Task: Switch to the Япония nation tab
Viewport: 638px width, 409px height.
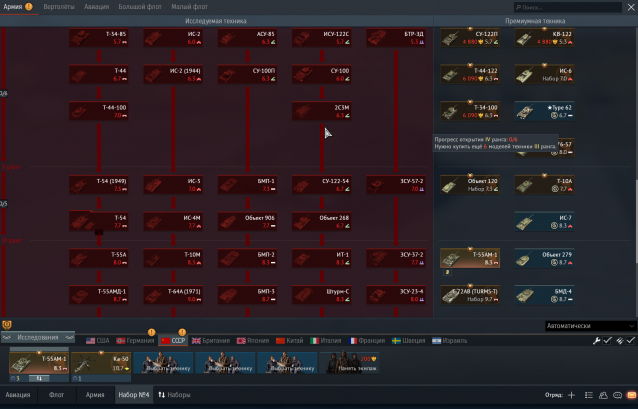Action: click(253, 341)
